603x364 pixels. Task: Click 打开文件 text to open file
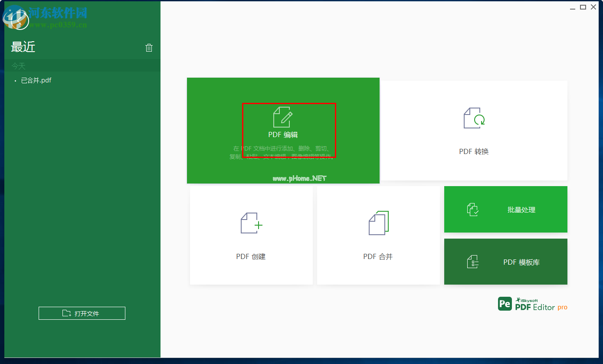click(87, 314)
